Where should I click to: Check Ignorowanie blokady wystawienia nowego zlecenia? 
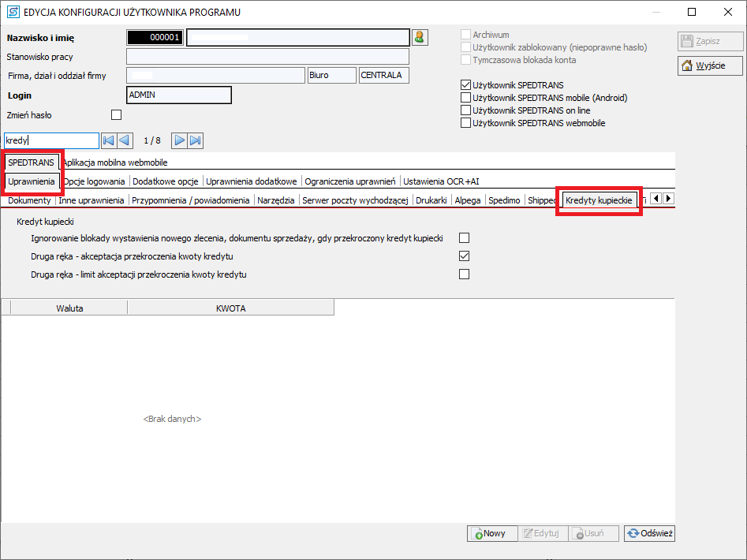coord(465,237)
